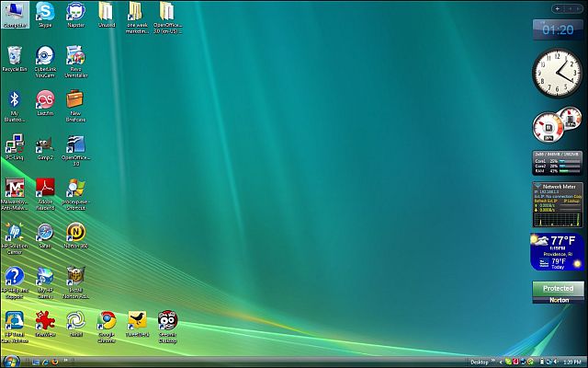Select the OpenOffice 3.0 (en-US) folder

pyautogui.click(x=167, y=17)
